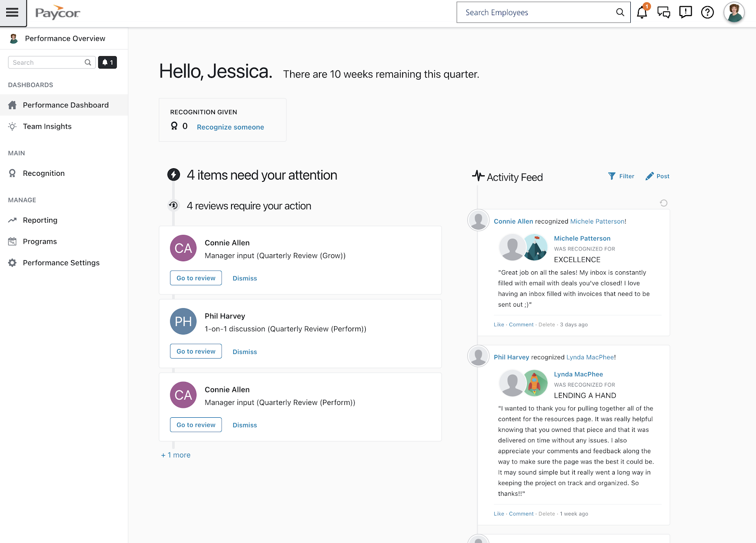Screen dimensions: 756x543
Task: Open Lynda MacPhee link in feed headline
Action: [x=590, y=357]
